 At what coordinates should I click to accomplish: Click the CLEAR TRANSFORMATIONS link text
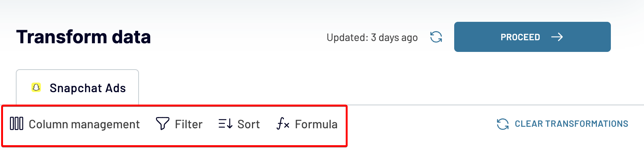pos(571,124)
